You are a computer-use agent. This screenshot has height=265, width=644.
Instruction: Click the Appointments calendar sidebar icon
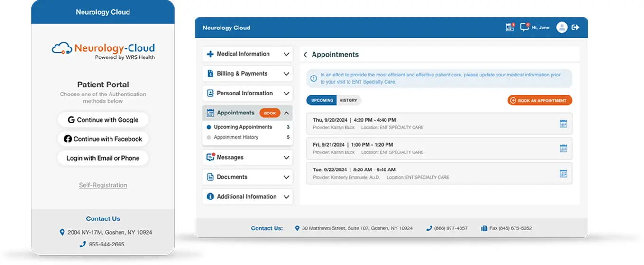click(210, 113)
